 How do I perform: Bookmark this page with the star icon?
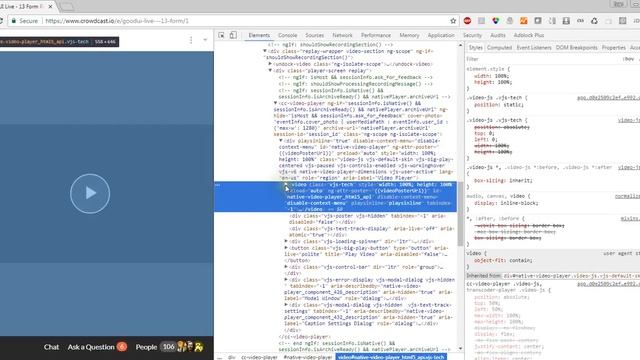453,21
